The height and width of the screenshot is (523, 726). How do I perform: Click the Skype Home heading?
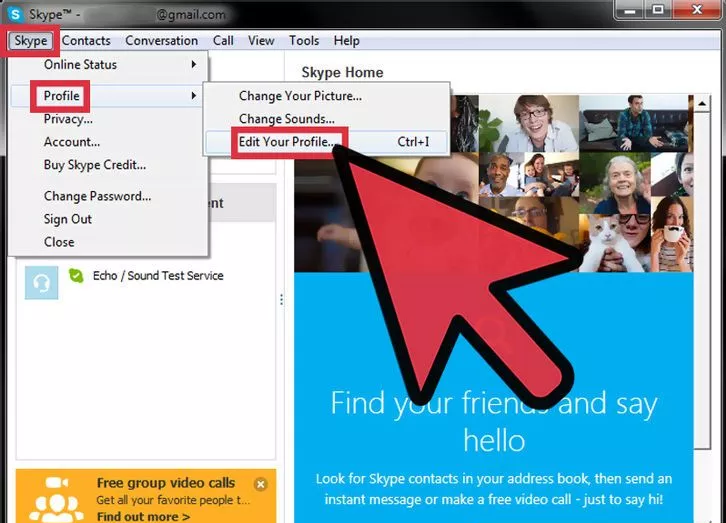pos(343,72)
